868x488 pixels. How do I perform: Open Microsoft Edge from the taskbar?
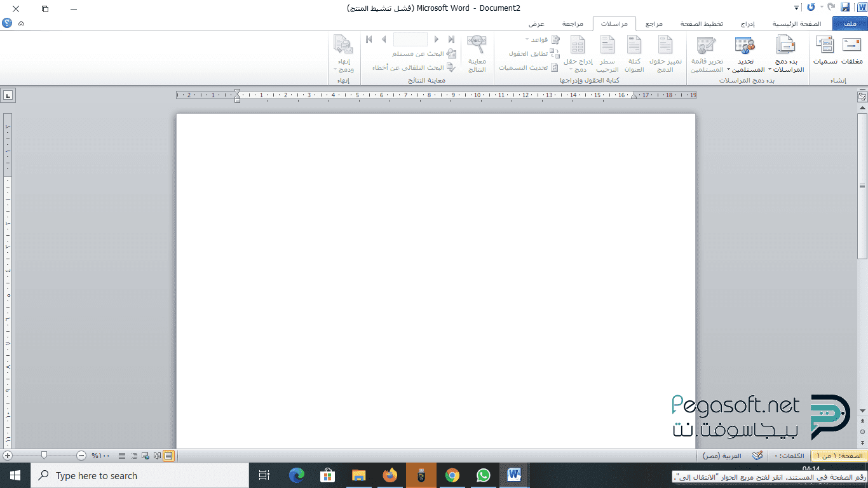(x=297, y=475)
